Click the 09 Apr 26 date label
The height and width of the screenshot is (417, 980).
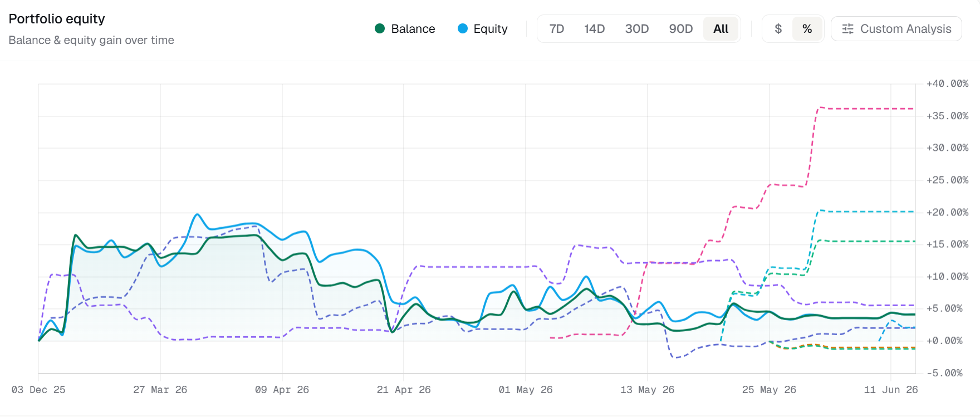coord(282,390)
